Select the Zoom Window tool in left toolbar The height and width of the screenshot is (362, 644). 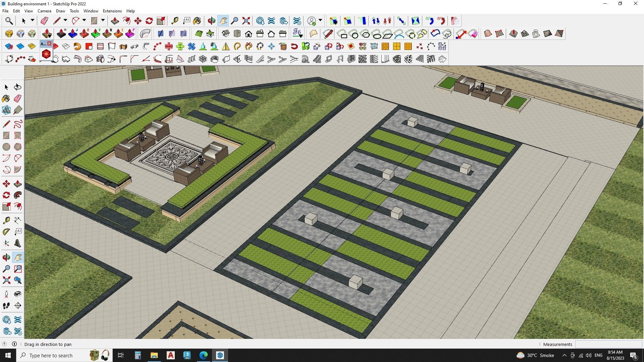pos(18,268)
